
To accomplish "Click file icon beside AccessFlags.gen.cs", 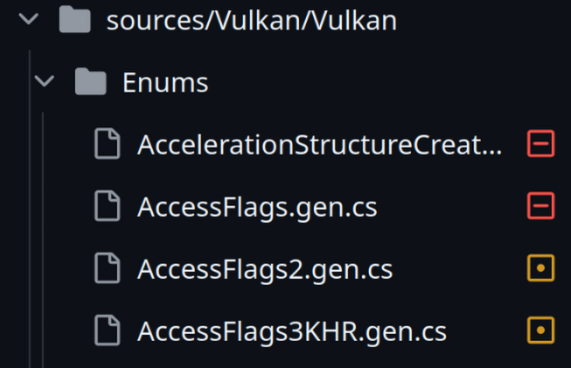I will 107,206.
